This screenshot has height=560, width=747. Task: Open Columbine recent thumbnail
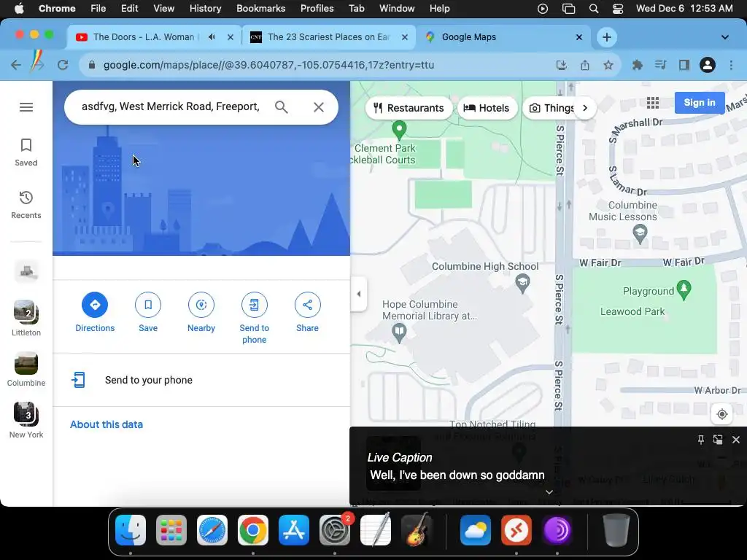click(x=26, y=369)
